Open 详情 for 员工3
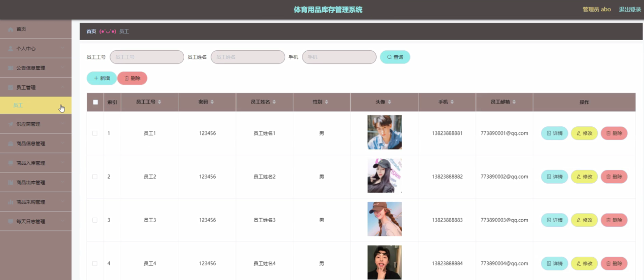644x280 pixels. click(x=554, y=220)
